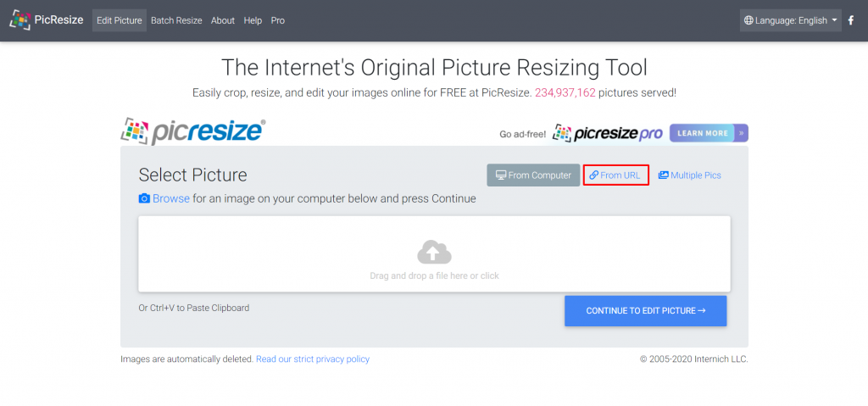Click the drag and drop upload area
The height and width of the screenshot is (406, 868).
pyautogui.click(x=434, y=275)
